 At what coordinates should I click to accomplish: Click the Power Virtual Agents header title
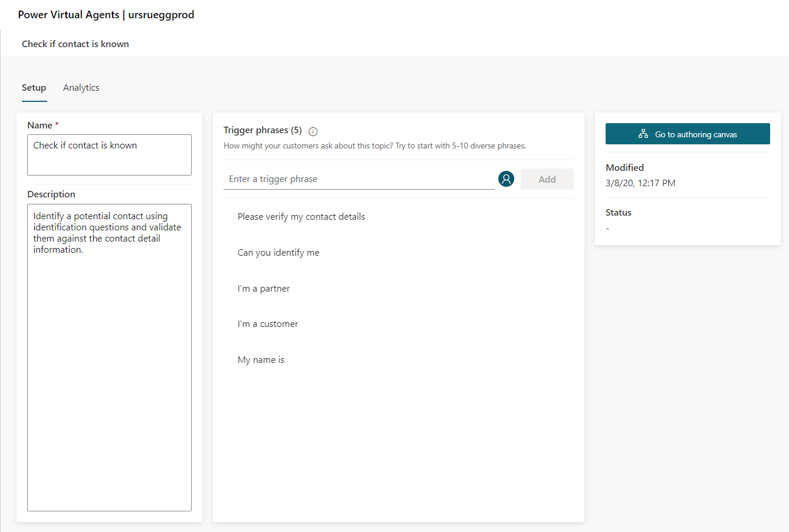click(x=106, y=15)
